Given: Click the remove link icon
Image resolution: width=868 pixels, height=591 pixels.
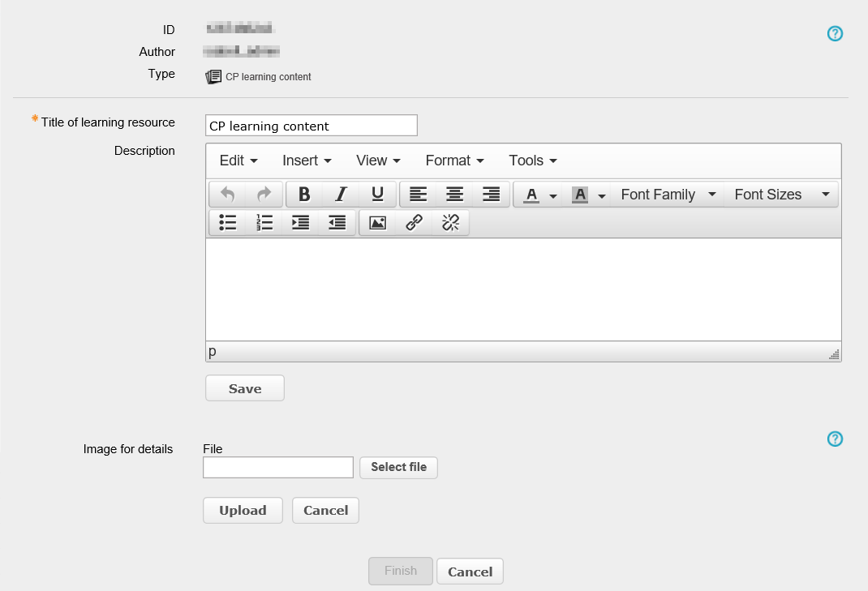Looking at the screenshot, I should (450, 223).
